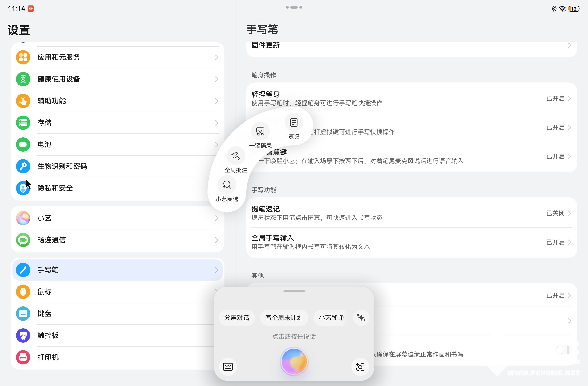Tap 点击或按住说话 prompt text
Screen dimensions: 588x386
294,337
